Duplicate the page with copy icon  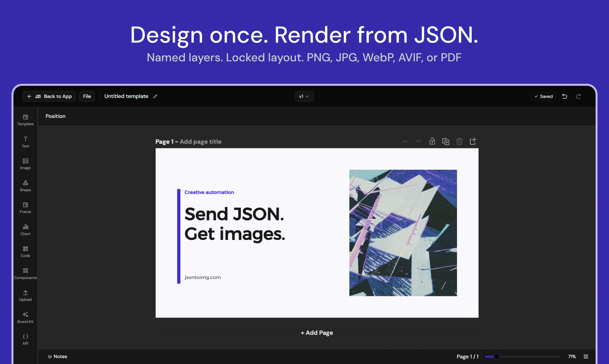pos(446,141)
